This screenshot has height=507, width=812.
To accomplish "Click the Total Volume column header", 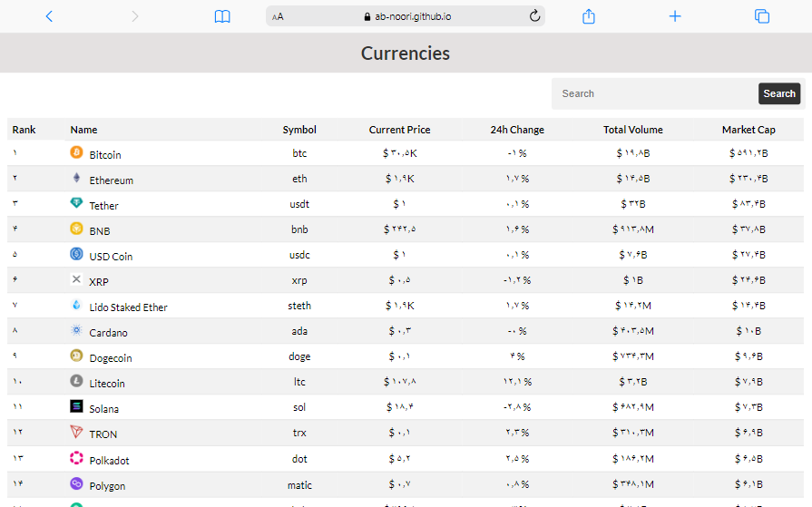I will click(633, 130).
